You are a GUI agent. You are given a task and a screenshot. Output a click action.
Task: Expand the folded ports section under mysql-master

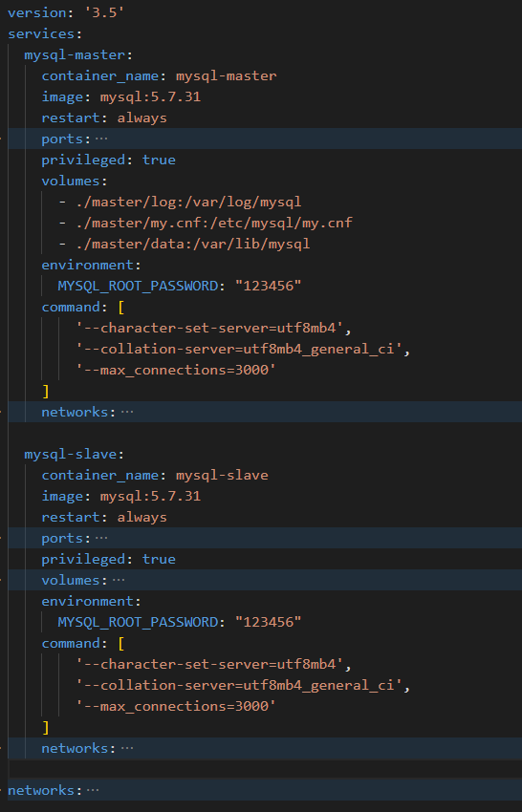pos(101,139)
